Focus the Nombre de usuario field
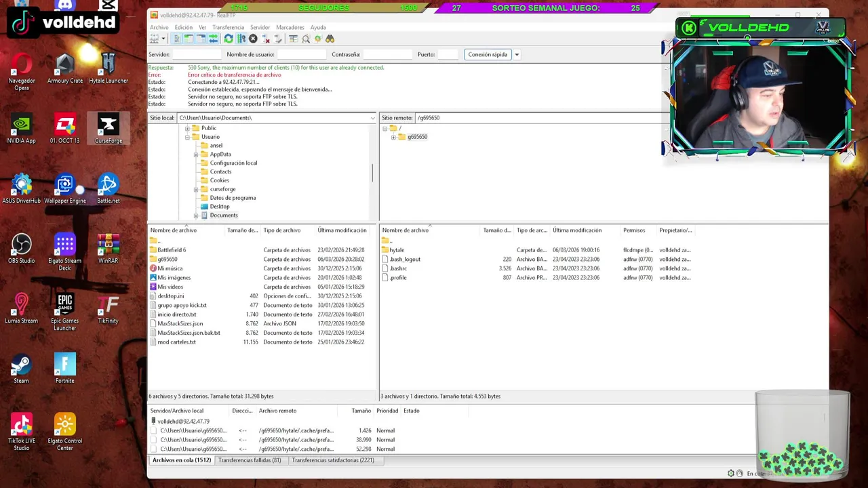This screenshot has width=868, height=488. click(x=302, y=54)
